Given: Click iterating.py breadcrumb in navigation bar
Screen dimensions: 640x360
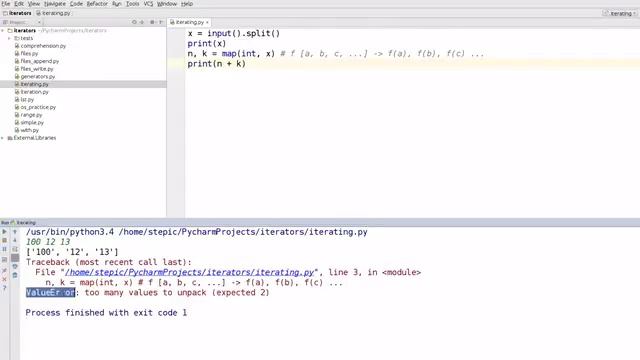Looking at the screenshot, I should tap(53, 13).
